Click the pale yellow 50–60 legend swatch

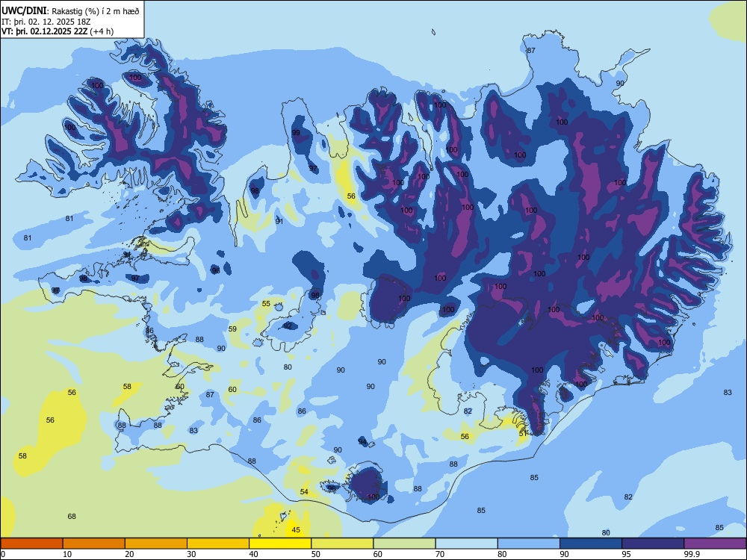tap(342, 544)
